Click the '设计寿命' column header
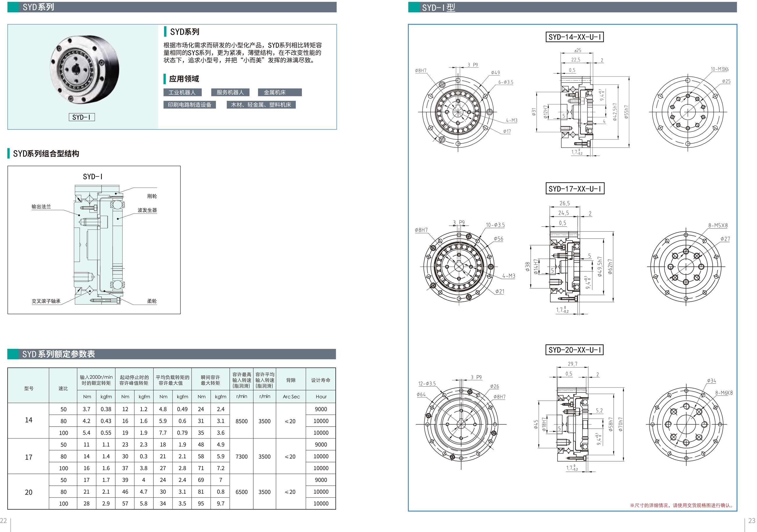757x532 pixels. 321,380
